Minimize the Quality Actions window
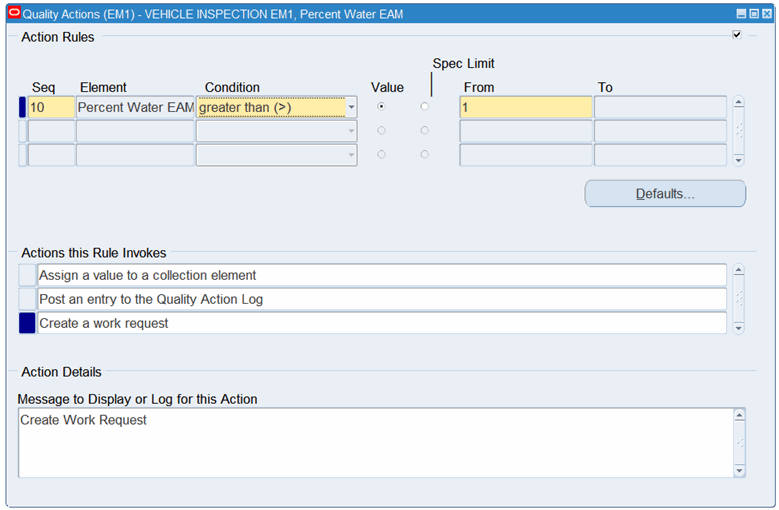 pyautogui.click(x=741, y=14)
